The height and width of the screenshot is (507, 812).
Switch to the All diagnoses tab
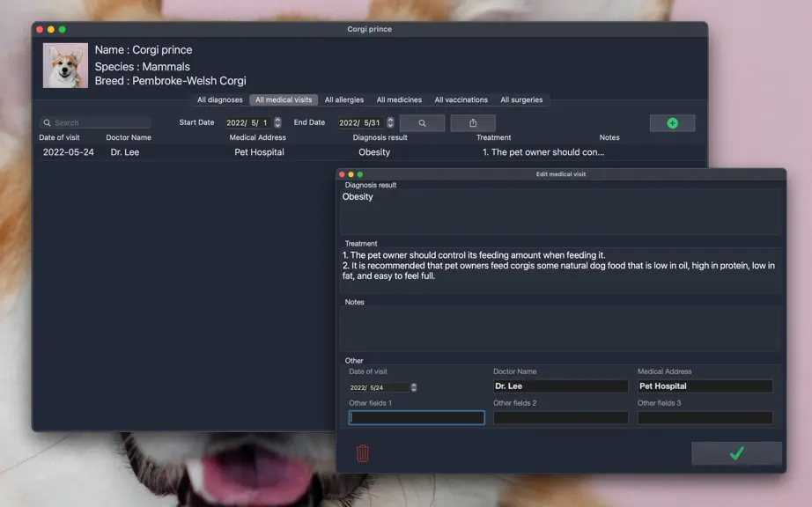pos(219,99)
